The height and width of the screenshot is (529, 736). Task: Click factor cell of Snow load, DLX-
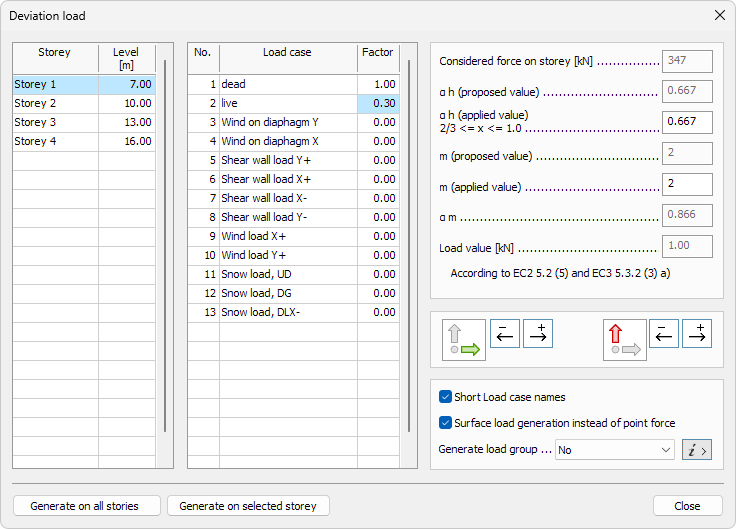[378, 313]
